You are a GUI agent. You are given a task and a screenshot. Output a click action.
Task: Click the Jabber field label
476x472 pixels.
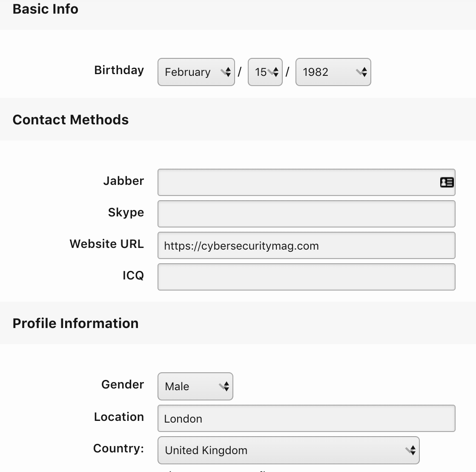(123, 181)
